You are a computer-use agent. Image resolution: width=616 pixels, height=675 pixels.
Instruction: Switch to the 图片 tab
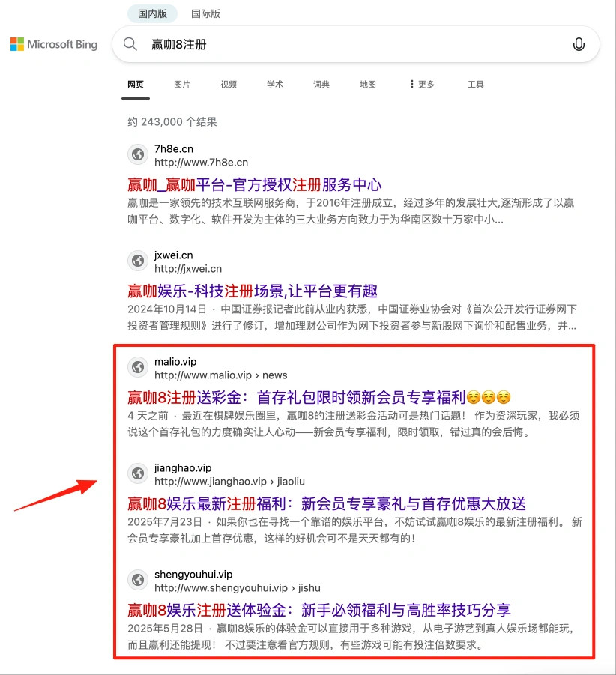[182, 84]
